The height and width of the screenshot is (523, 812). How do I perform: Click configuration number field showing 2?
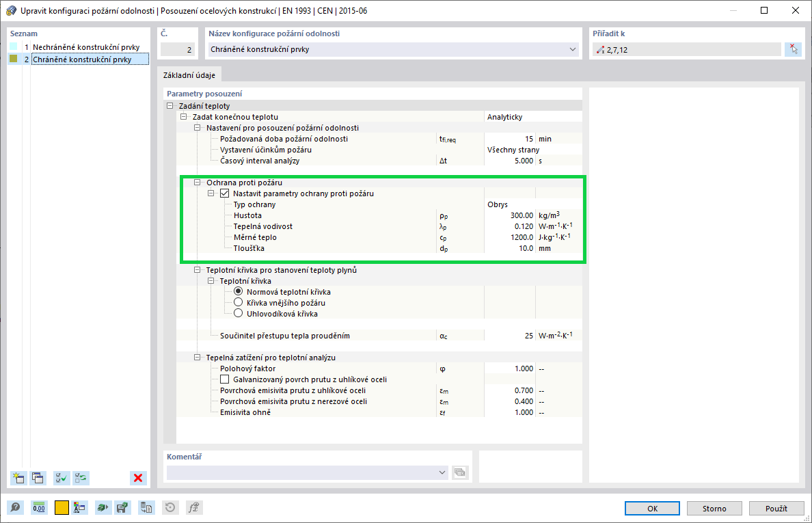(x=177, y=50)
